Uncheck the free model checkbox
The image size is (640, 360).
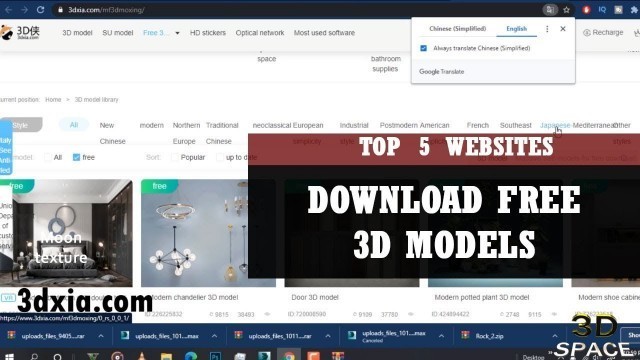[x=76, y=157]
